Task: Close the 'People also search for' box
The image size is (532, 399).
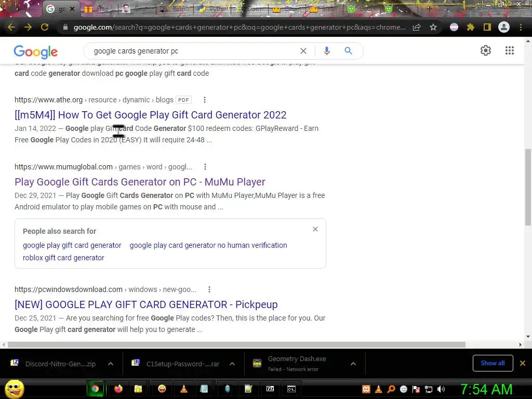Action: [x=315, y=229]
